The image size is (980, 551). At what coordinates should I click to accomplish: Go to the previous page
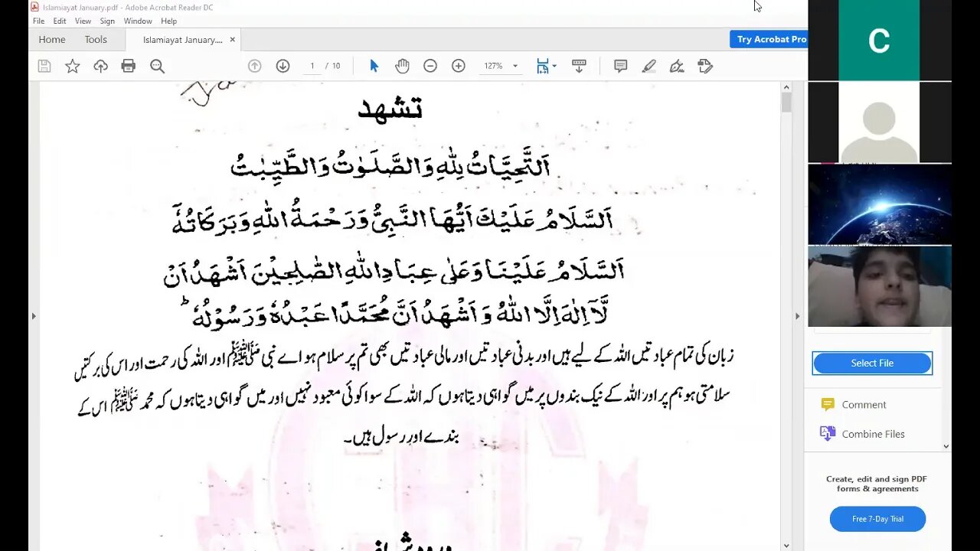click(255, 66)
